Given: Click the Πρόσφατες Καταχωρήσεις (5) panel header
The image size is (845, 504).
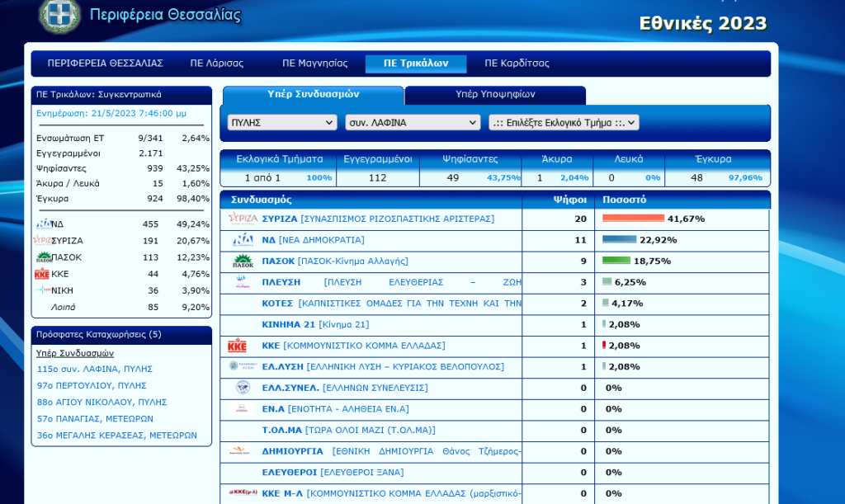Looking at the screenshot, I should pyautogui.click(x=121, y=335).
